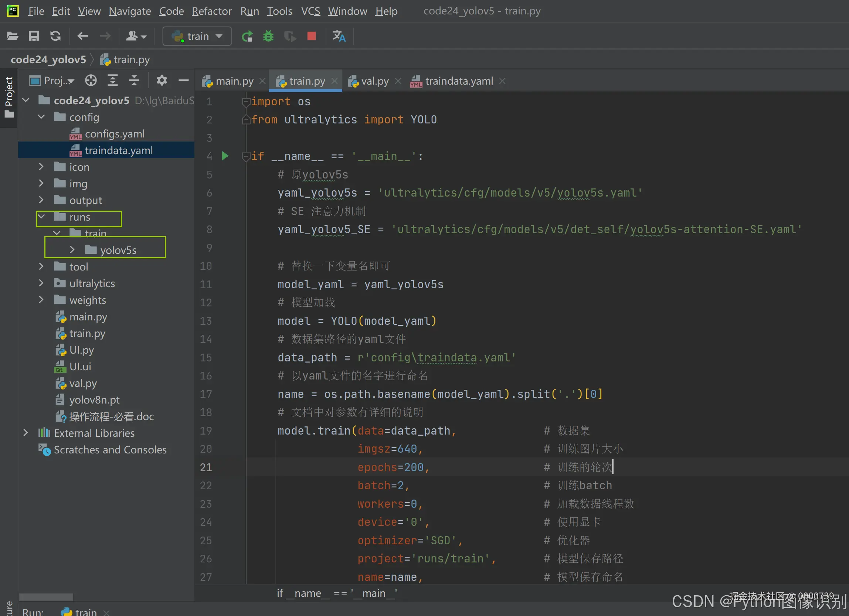Toggle code fold marker on line 4

pos(245,156)
